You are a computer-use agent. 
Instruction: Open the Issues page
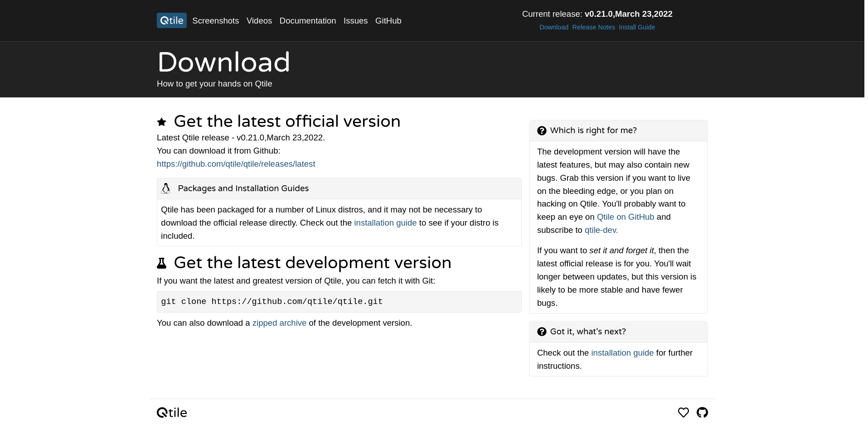[355, 20]
